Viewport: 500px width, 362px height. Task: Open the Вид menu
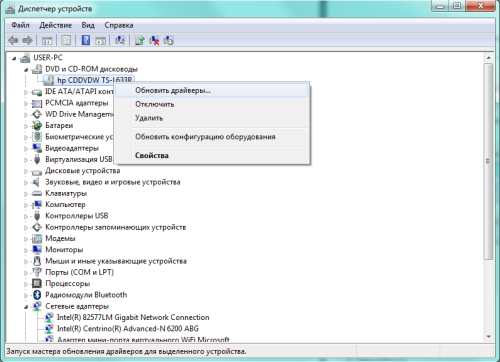click(x=88, y=25)
